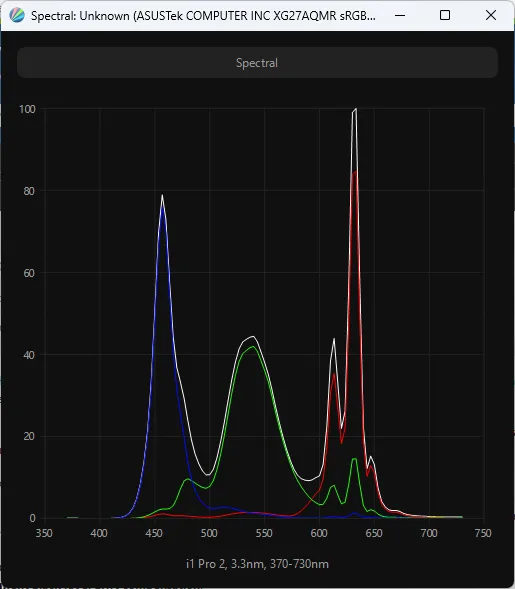Image resolution: width=515 pixels, height=589 pixels.
Task: Click the small green bump near 480nm
Action: tap(187, 479)
